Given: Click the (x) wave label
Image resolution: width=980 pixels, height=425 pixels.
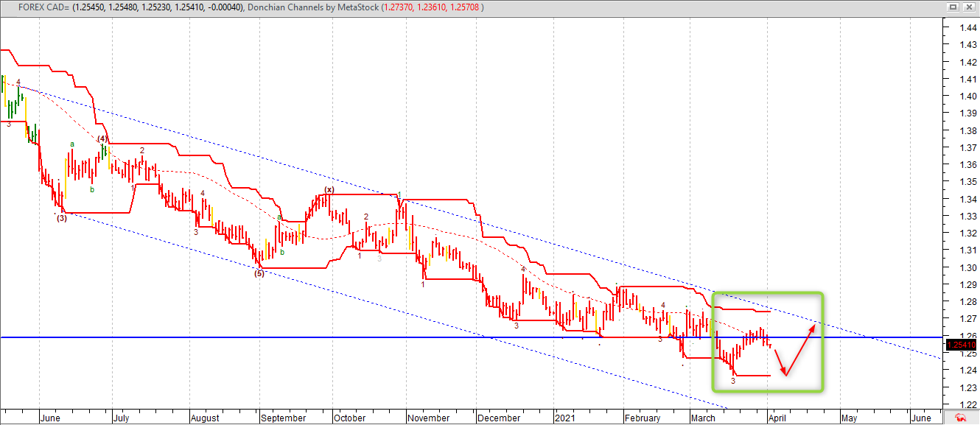Looking at the screenshot, I should click(329, 189).
